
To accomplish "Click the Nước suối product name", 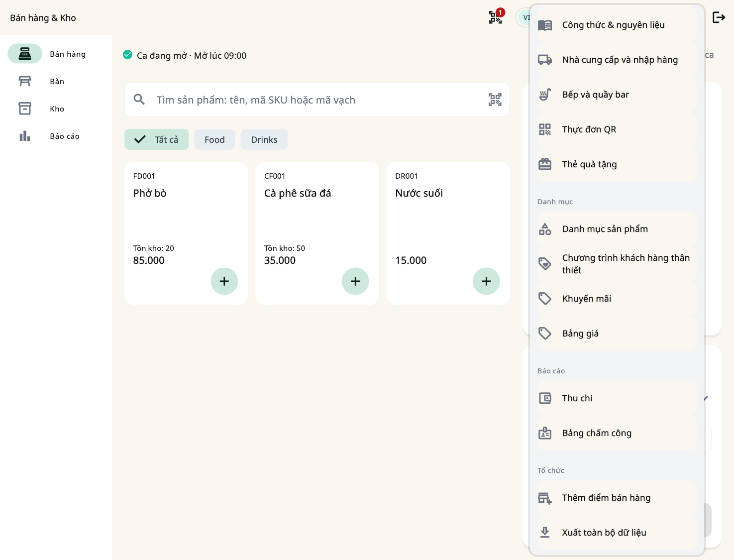I will 419,193.
